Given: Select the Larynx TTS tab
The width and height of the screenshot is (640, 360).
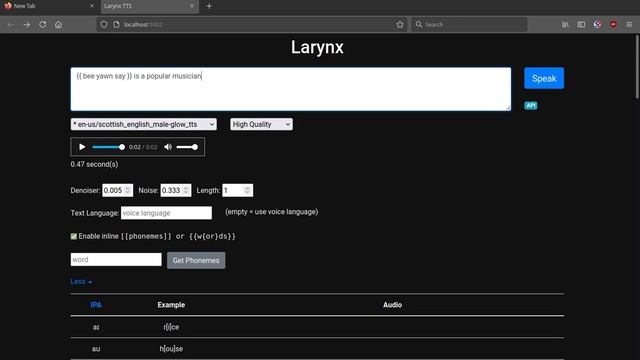Looking at the screenshot, I should (x=149, y=6).
